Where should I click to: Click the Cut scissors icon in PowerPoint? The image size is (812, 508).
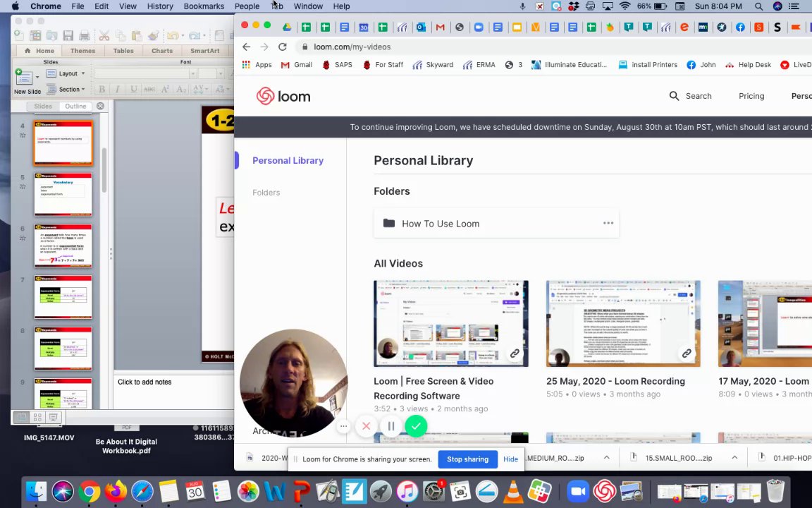pos(104,36)
